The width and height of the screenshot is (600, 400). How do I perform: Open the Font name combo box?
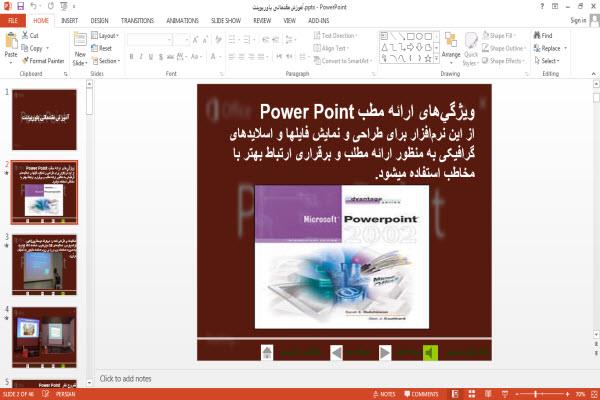click(149, 39)
